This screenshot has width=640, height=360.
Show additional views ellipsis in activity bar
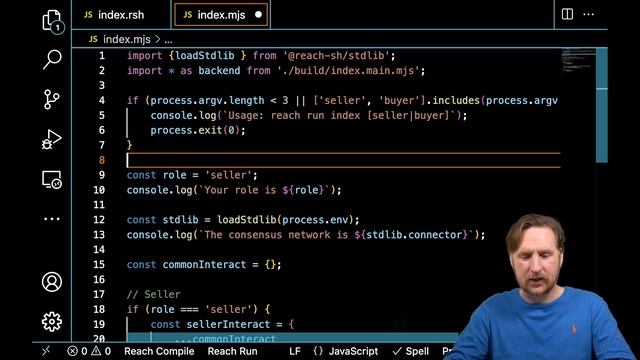[x=52, y=219]
